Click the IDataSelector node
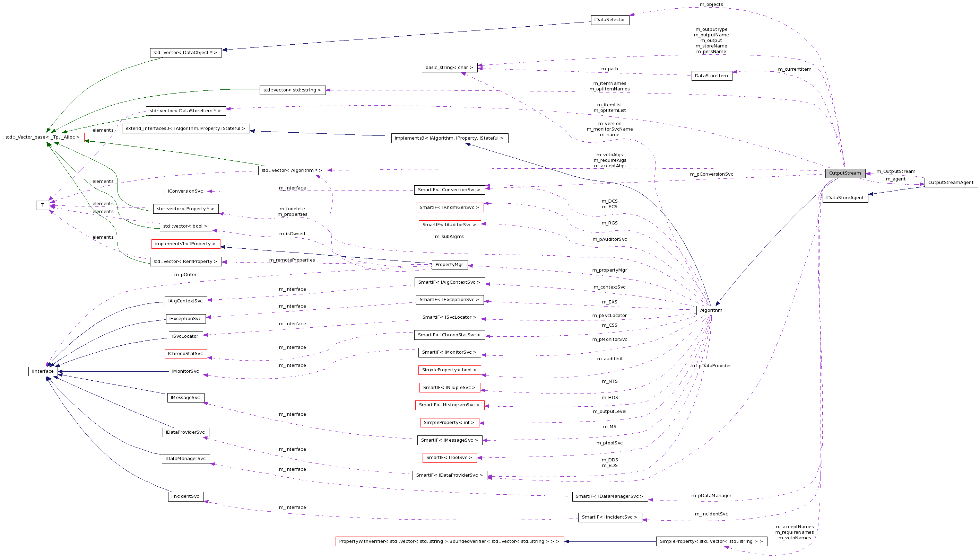The width and height of the screenshot is (980, 557). point(610,19)
